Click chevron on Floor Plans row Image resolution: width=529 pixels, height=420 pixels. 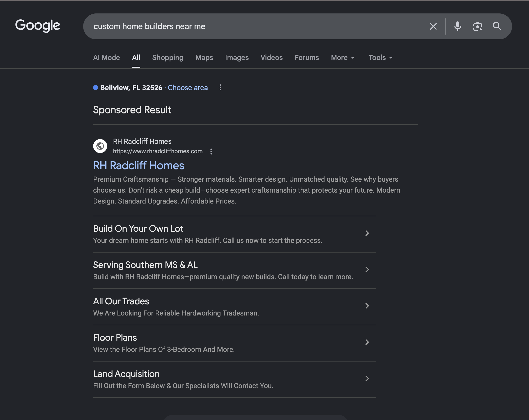[x=367, y=342]
